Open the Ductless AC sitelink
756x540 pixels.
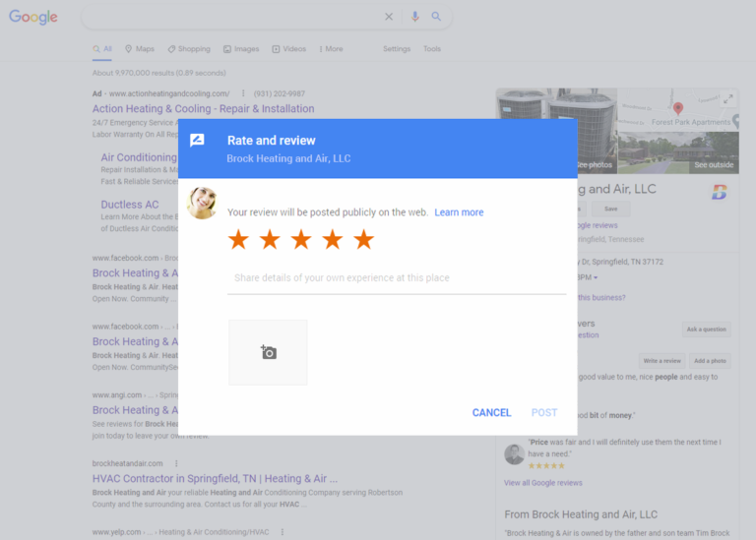click(130, 205)
